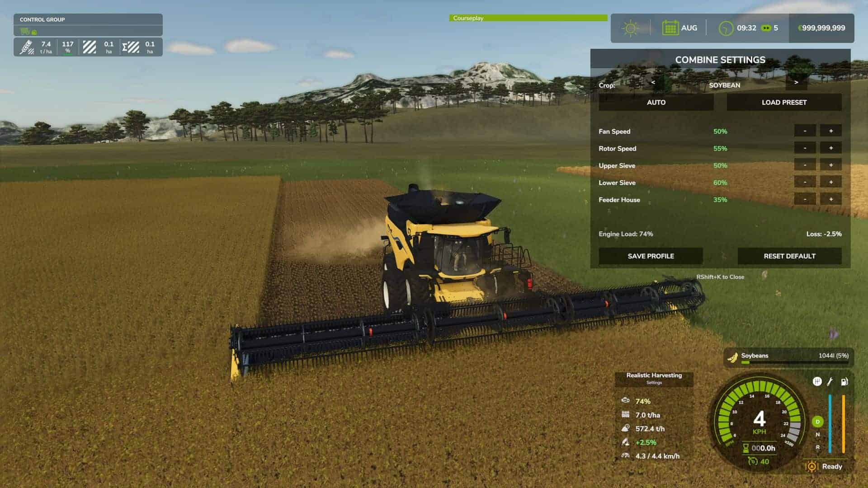The height and width of the screenshot is (488, 868).
Task: Click the engine load icon in Realistic Harvesting panel
Action: click(626, 400)
